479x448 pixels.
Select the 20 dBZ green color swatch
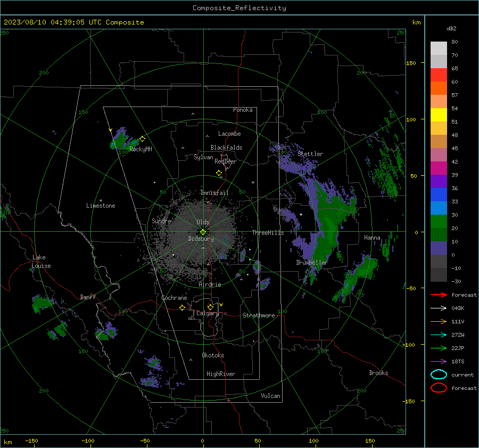pyautogui.click(x=439, y=222)
